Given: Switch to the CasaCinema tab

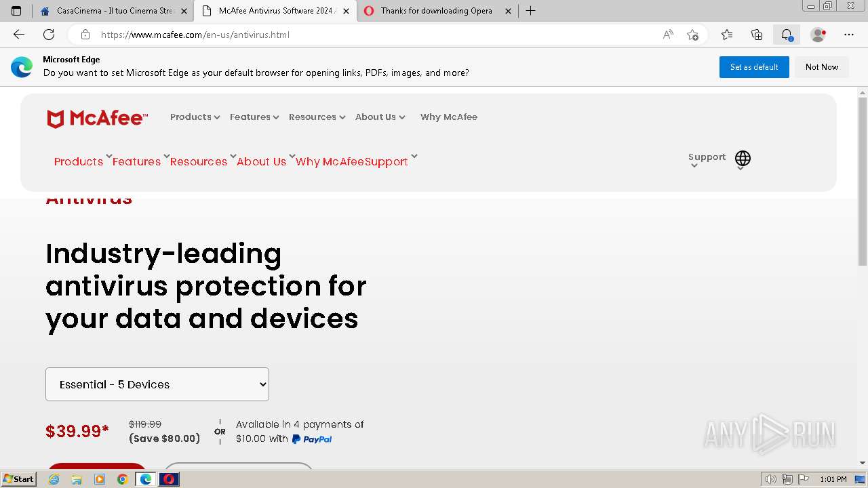Looking at the screenshot, I should pos(114,11).
